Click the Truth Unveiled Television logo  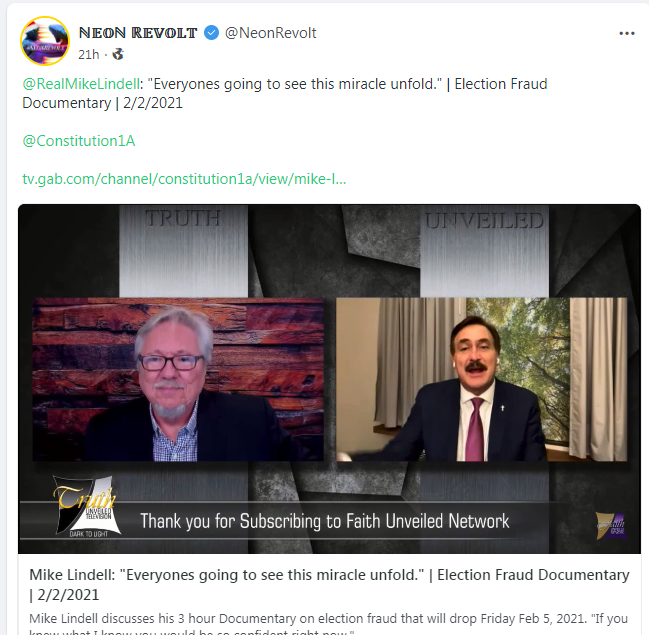(x=88, y=507)
